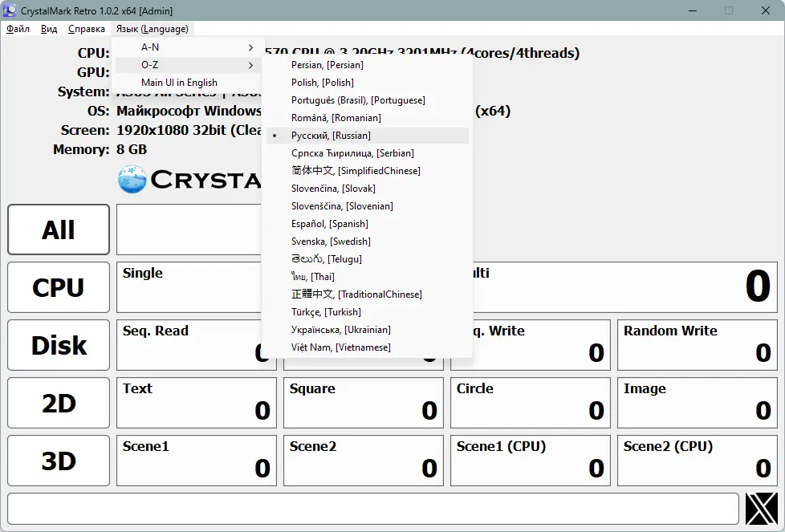Toggle Main UI in English option

point(189,83)
